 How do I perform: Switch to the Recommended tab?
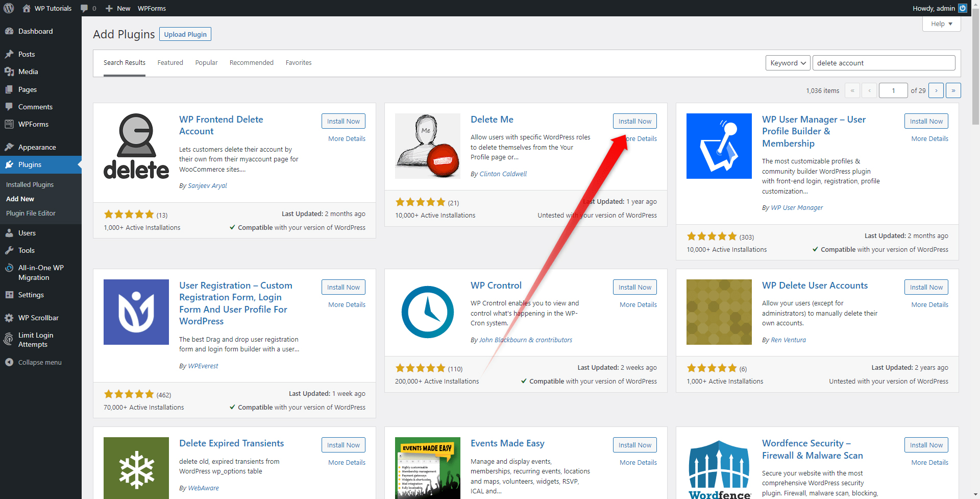252,63
